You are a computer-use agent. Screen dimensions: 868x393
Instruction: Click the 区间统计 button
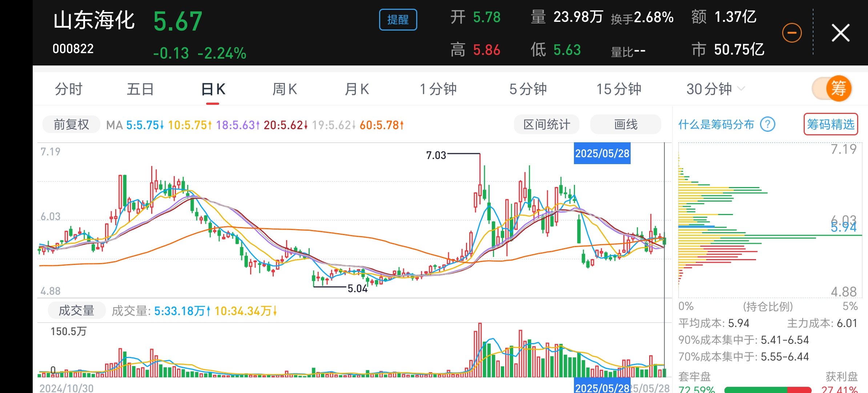coord(546,124)
